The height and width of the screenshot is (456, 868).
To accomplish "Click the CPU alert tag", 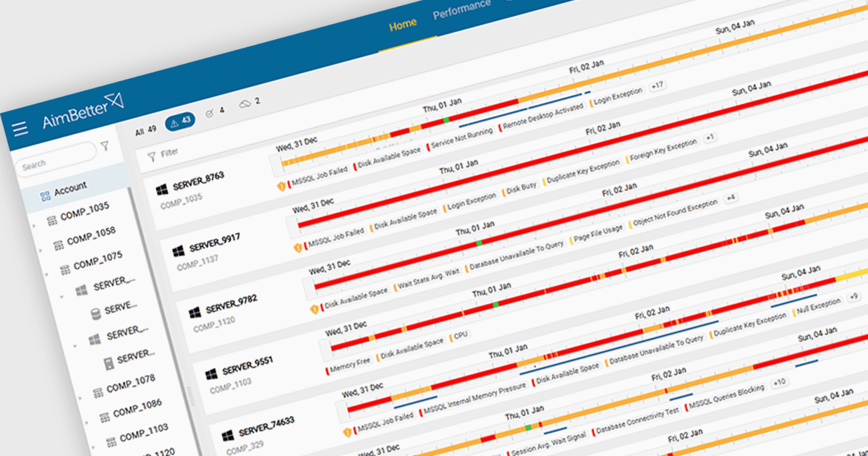I will click(459, 335).
